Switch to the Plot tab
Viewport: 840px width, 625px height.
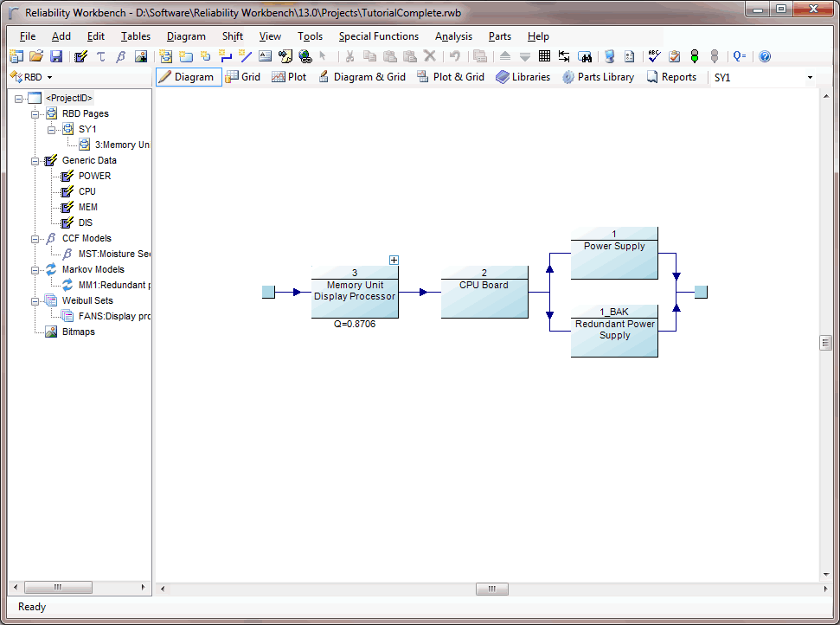click(289, 76)
